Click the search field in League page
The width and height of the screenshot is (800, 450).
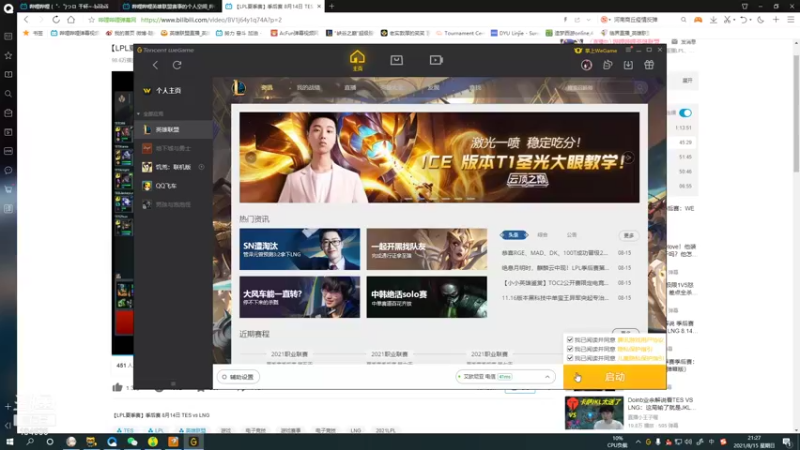tap(599, 88)
